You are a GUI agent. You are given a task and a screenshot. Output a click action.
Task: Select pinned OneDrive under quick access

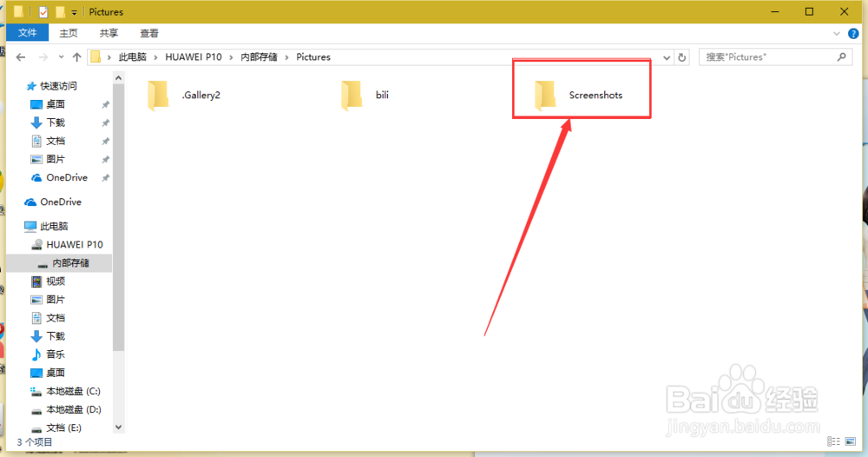(67, 177)
